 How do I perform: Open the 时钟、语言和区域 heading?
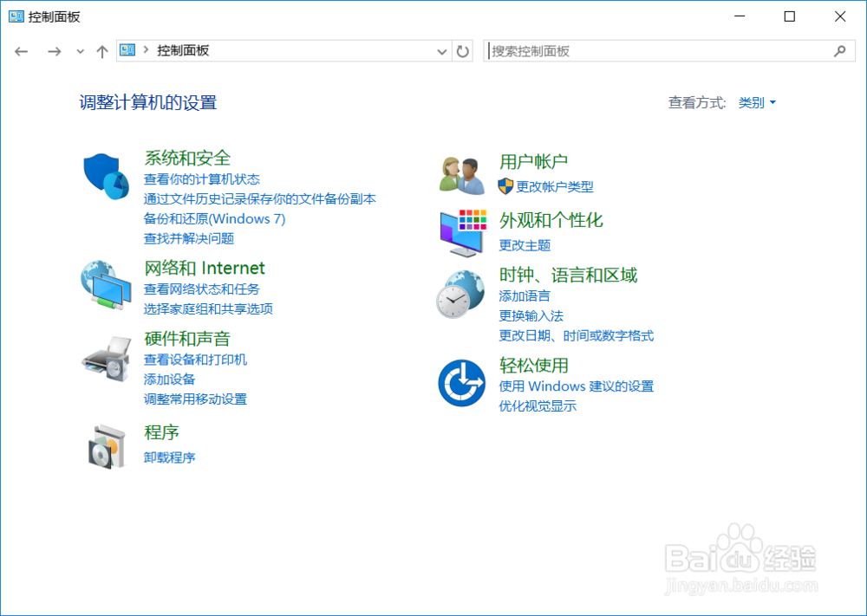568,276
